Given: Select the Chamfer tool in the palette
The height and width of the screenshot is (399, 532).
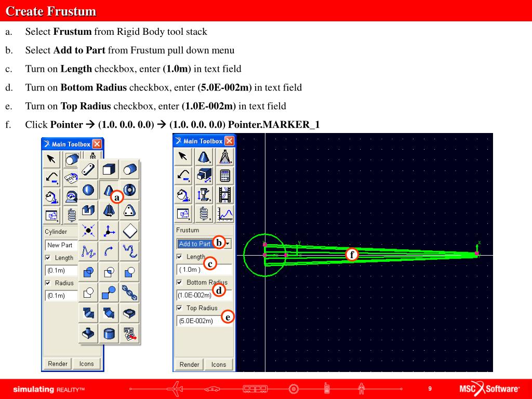Looking at the screenshot, I should point(109,313).
